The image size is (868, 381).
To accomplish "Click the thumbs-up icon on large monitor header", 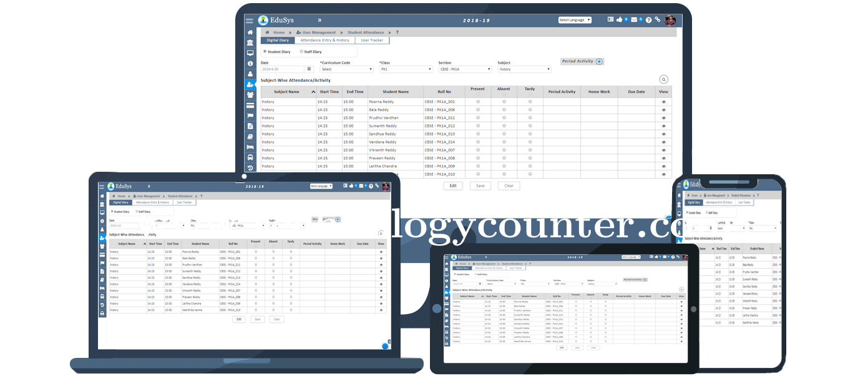I will (619, 20).
